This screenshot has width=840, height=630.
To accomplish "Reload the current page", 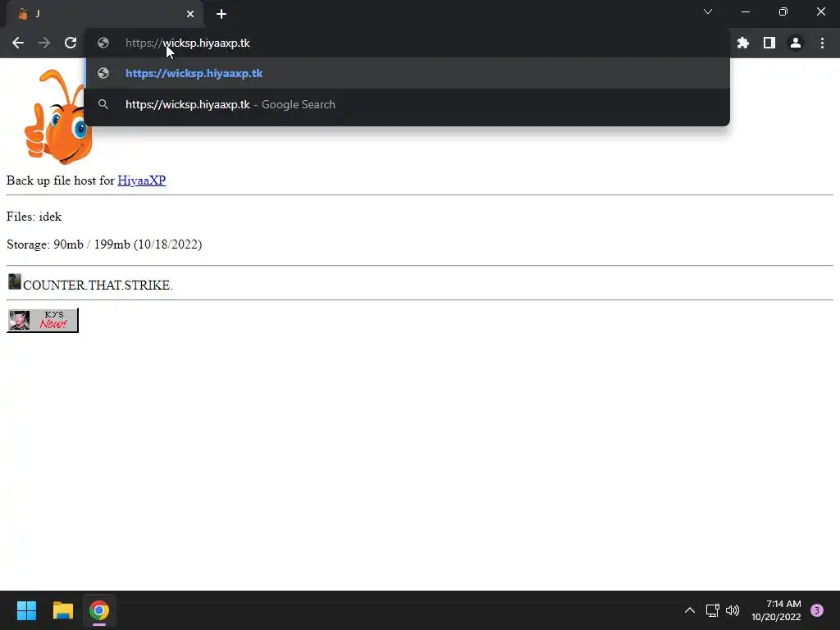I will pyautogui.click(x=71, y=43).
